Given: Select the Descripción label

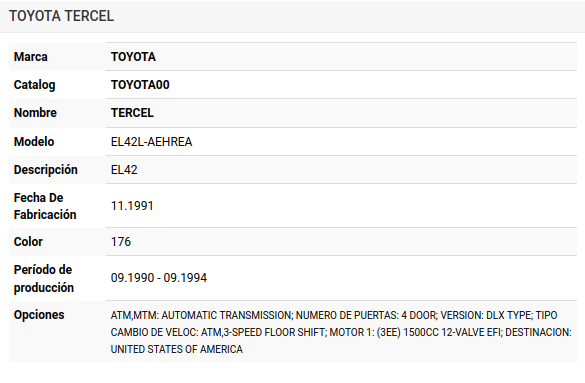Looking at the screenshot, I should [46, 170].
